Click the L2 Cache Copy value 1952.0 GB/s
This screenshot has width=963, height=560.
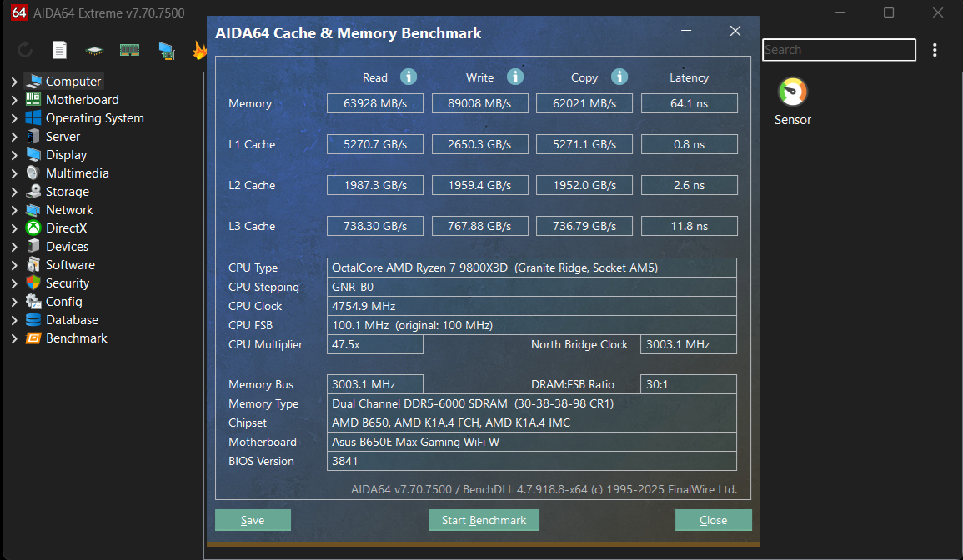tap(584, 185)
